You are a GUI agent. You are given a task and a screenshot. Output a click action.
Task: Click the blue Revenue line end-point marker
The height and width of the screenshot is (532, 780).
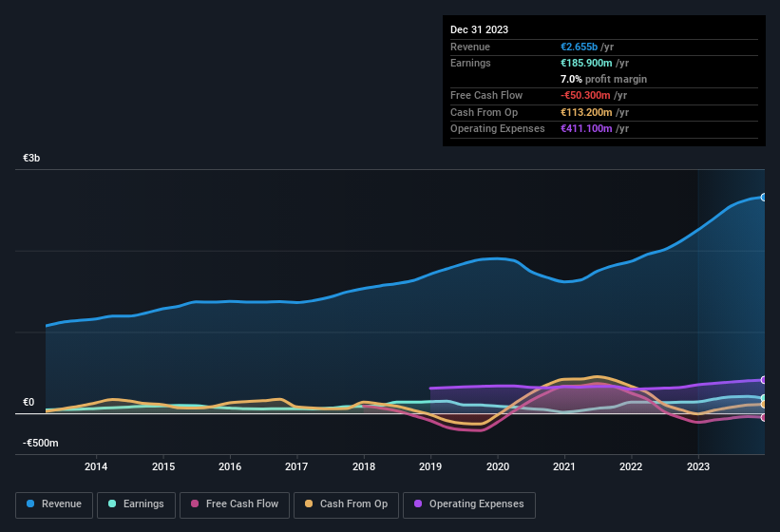tap(764, 198)
